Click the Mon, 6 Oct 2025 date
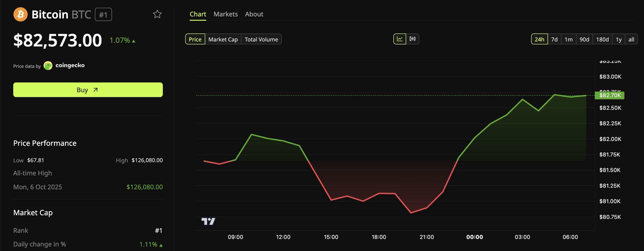 [38, 187]
